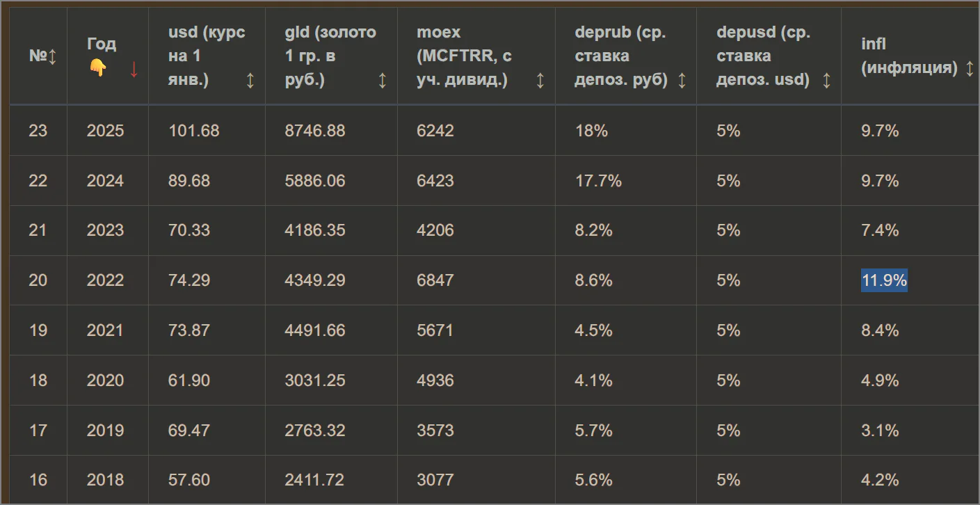Select the 2025 year cell

pos(106,131)
